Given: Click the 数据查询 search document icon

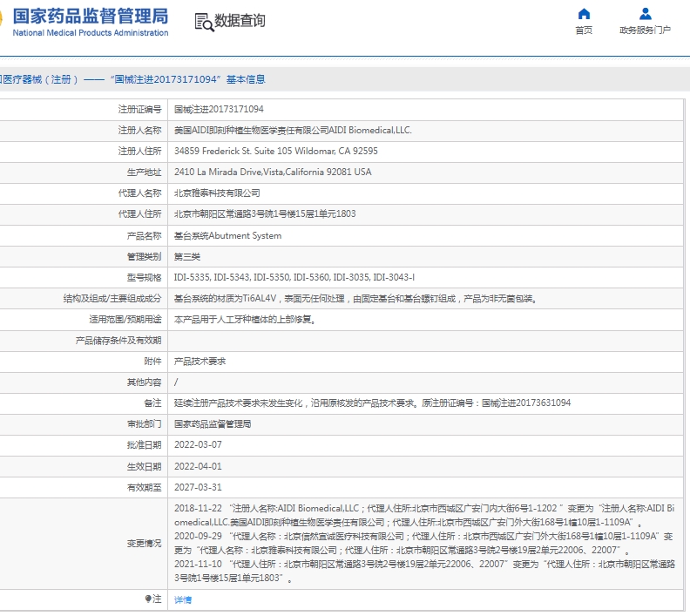Looking at the screenshot, I should click(204, 22).
